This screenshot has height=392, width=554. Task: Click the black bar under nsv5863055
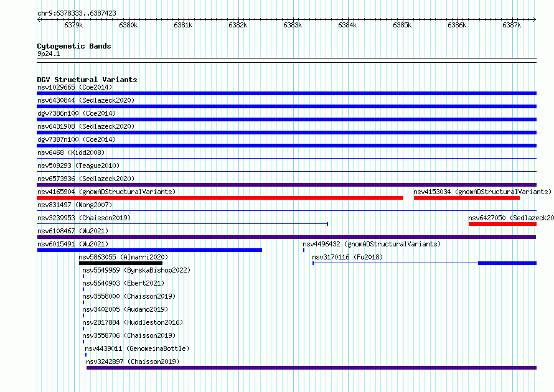click(121, 263)
